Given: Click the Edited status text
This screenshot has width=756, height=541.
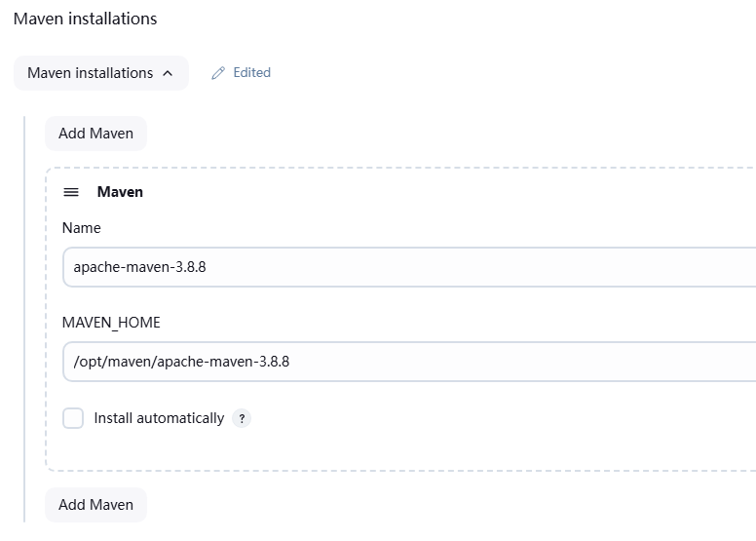Looking at the screenshot, I should pyautogui.click(x=251, y=73).
